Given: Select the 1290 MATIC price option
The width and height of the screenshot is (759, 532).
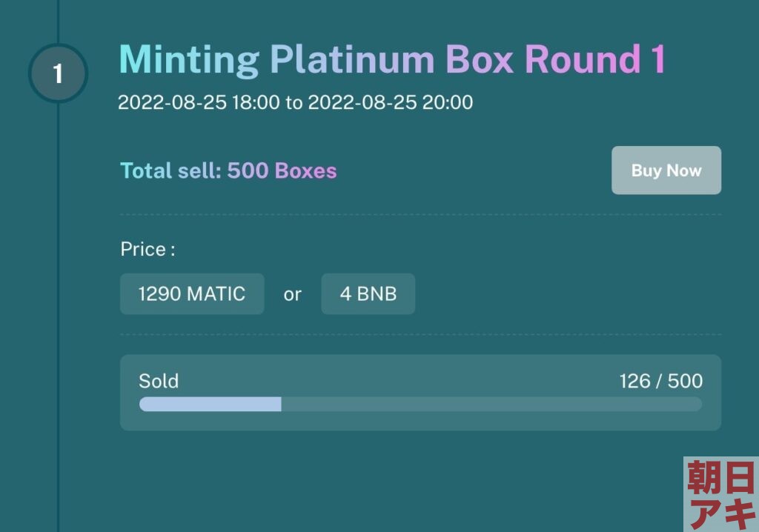Looking at the screenshot, I should [192, 294].
